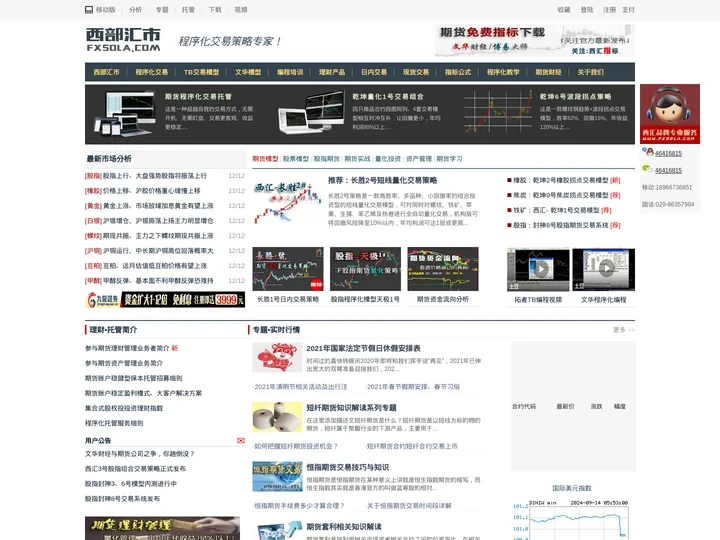Click 支付 payment link
Viewport: 720px width, 540px height.
pos(629,10)
